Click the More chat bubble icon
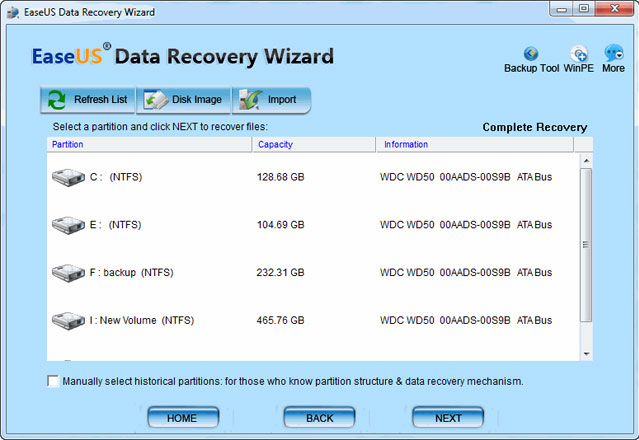 click(x=613, y=53)
